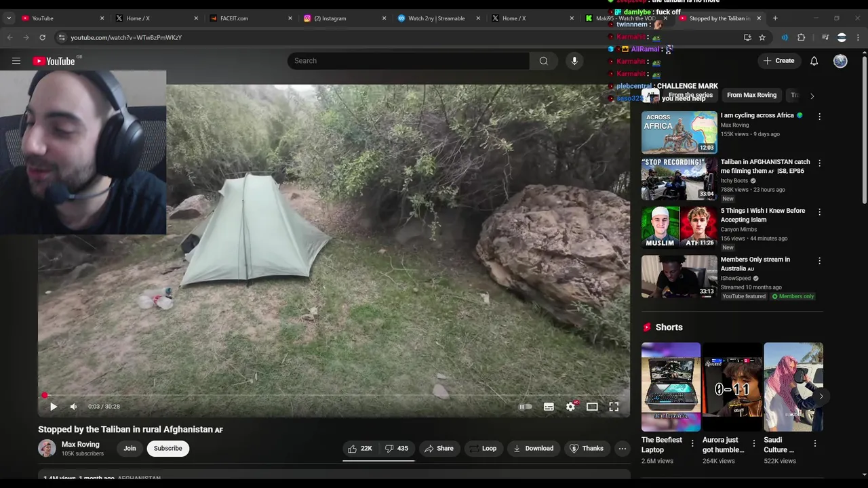The image size is (868, 488).
Task: Open '5 Things I Wish I Knew' thumbnail
Action: (679, 228)
